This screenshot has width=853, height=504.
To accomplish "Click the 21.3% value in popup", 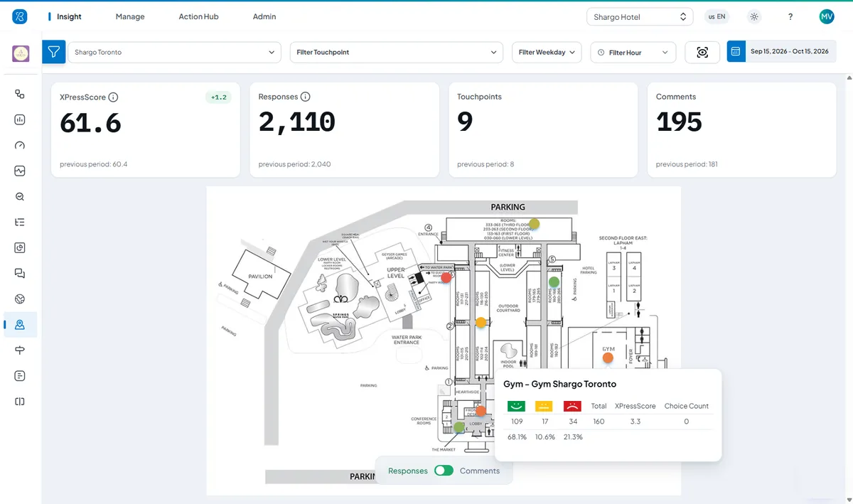I will [572, 437].
